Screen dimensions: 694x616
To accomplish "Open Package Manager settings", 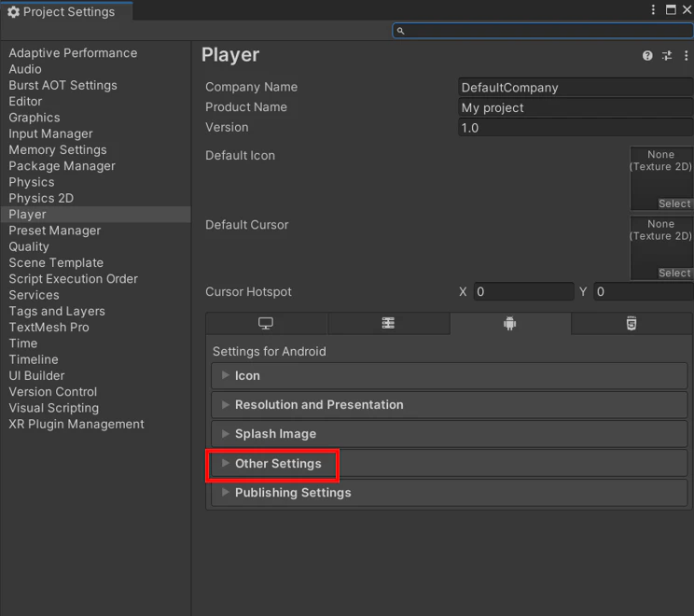I will tap(62, 166).
